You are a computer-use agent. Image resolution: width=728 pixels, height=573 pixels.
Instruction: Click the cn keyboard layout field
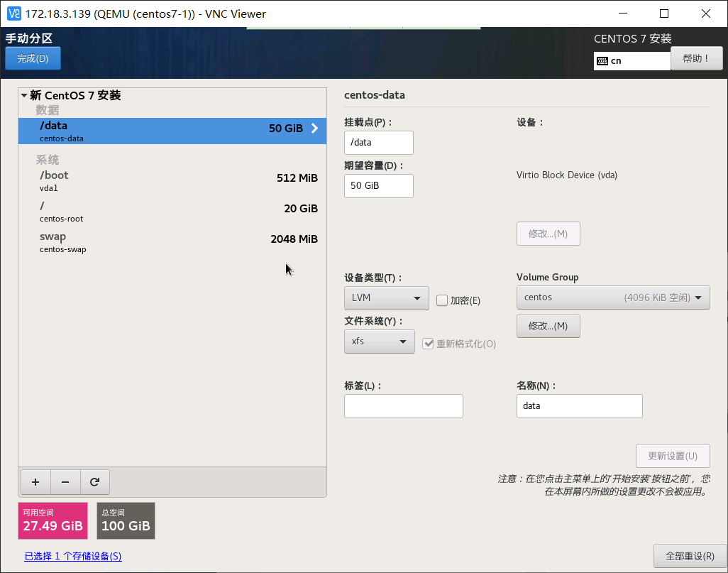(632, 61)
